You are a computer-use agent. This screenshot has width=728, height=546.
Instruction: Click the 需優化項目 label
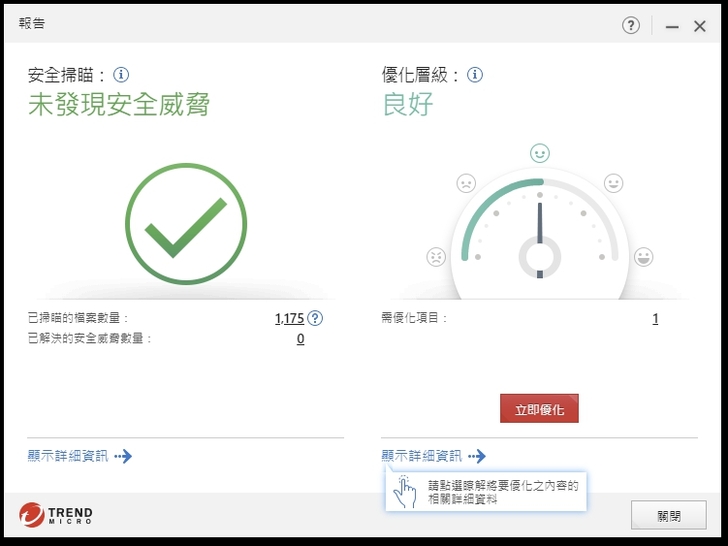pyautogui.click(x=414, y=318)
